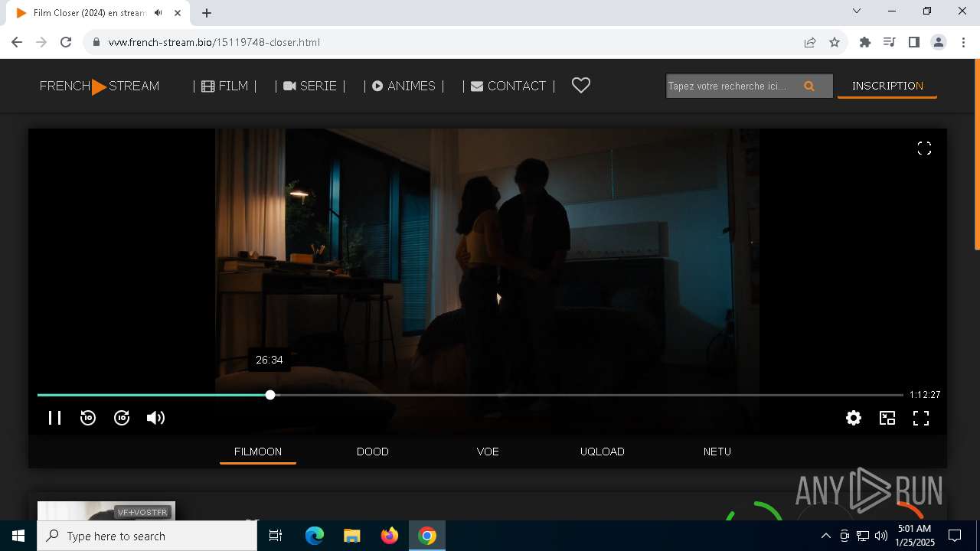Open Chrome profile avatar

[x=939, y=42]
